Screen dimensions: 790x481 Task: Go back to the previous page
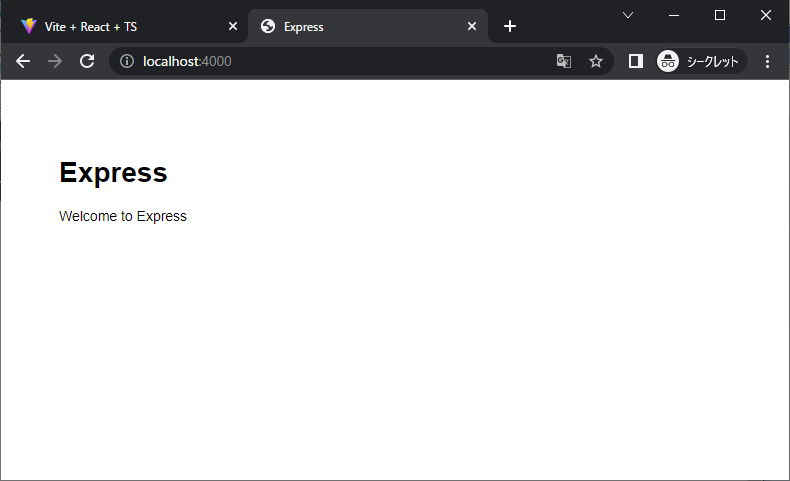point(23,61)
